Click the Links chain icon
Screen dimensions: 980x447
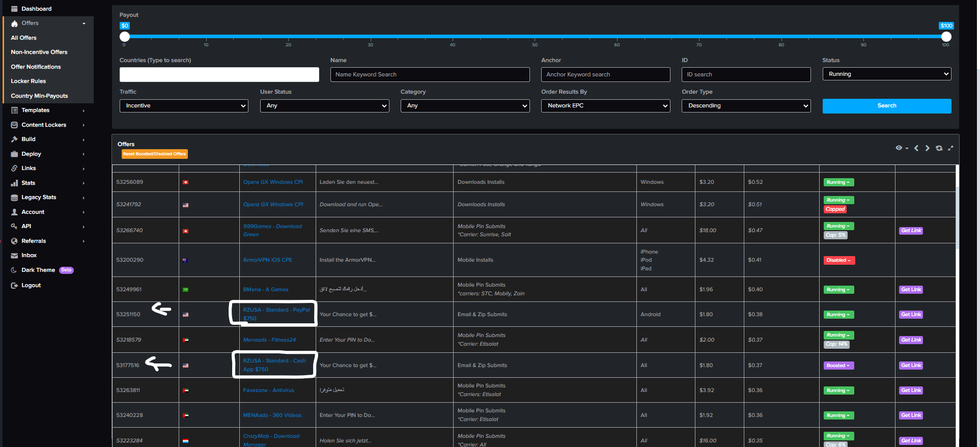[14, 168]
